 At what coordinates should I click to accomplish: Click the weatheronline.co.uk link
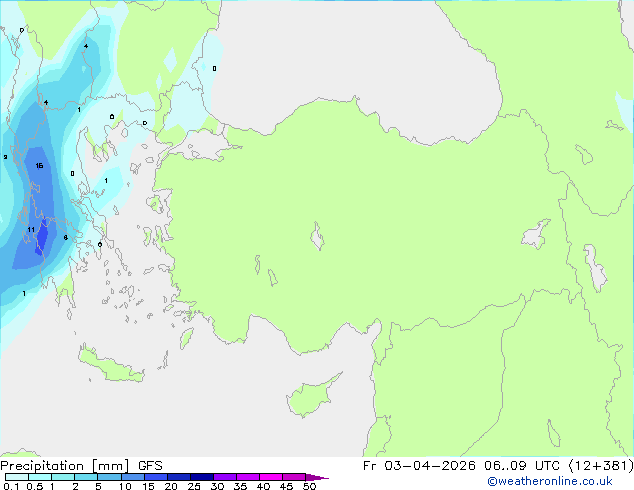(x=549, y=481)
